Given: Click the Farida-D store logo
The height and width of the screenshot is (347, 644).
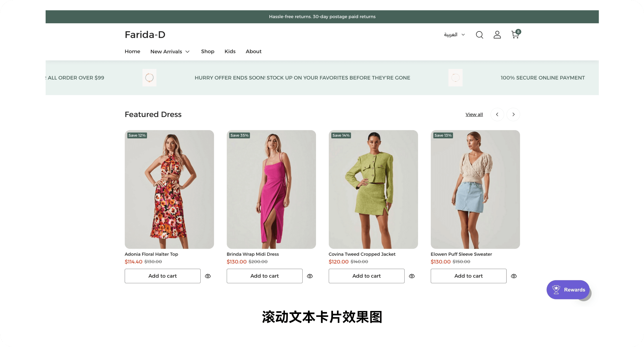Looking at the screenshot, I should (145, 35).
